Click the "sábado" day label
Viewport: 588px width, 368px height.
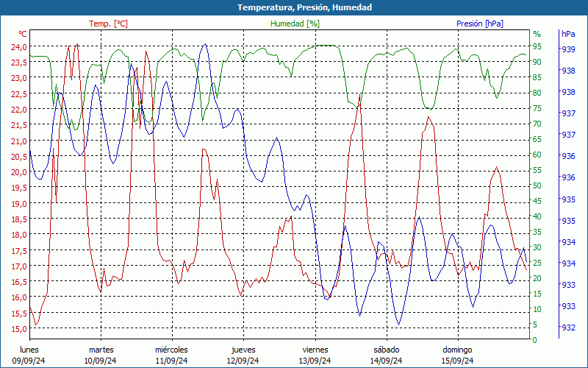click(387, 350)
